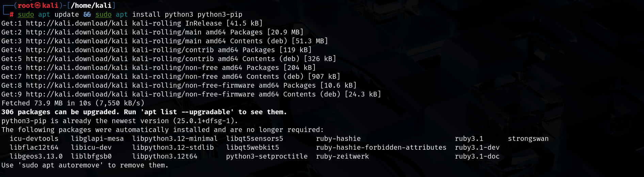Click the libqt5webkit5 package name
The image size is (644, 177).
[x=253, y=147]
